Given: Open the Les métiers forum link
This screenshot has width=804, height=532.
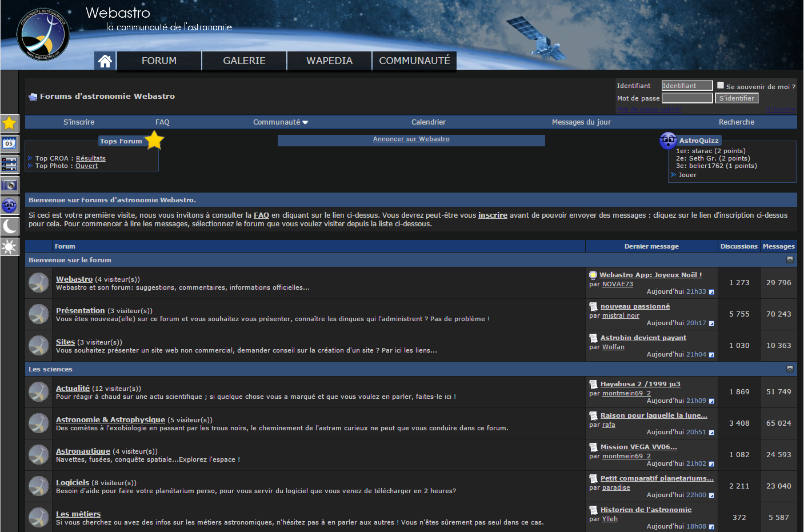Looking at the screenshot, I should 78,514.
